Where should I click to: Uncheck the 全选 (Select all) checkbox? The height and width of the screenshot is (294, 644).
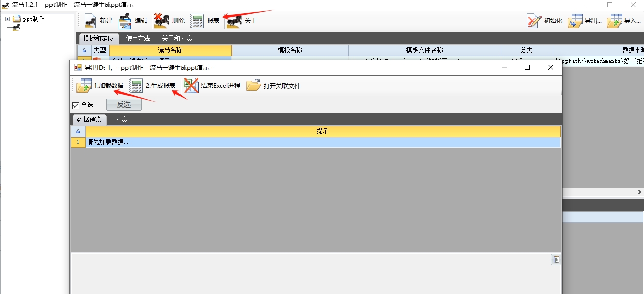76,105
